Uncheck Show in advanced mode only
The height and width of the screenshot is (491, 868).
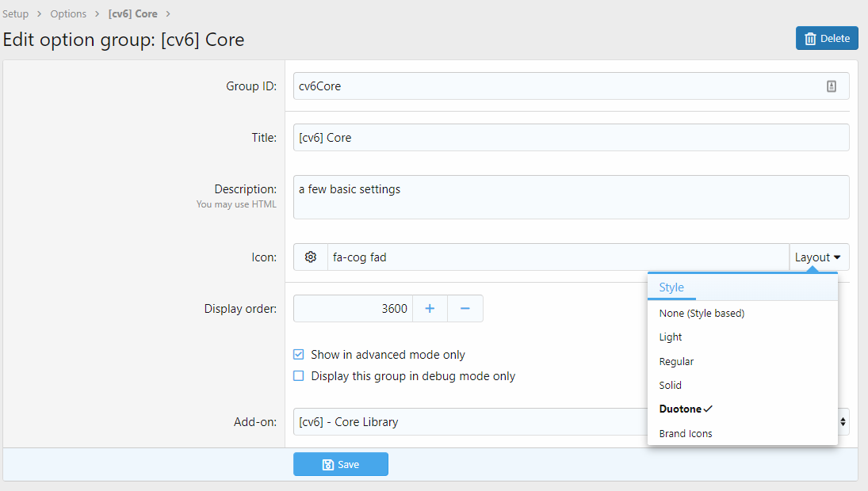(299, 355)
